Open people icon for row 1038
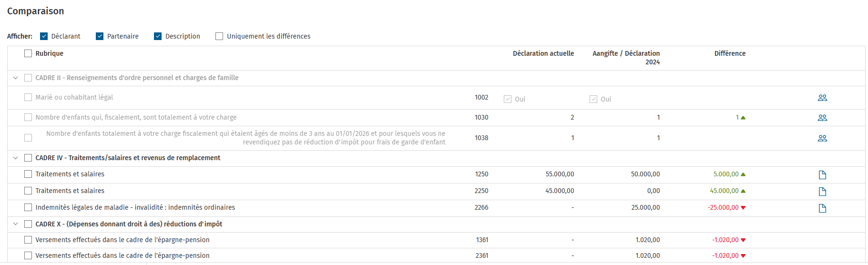Image resolution: width=868 pixels, height=265 pixels. [x=822, y=138]
